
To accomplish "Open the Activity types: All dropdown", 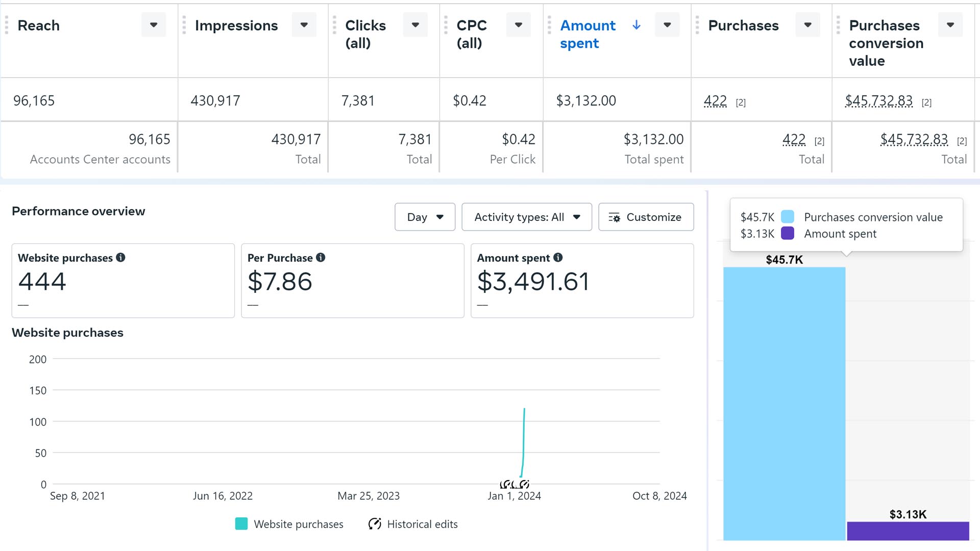I will (527, 217).
